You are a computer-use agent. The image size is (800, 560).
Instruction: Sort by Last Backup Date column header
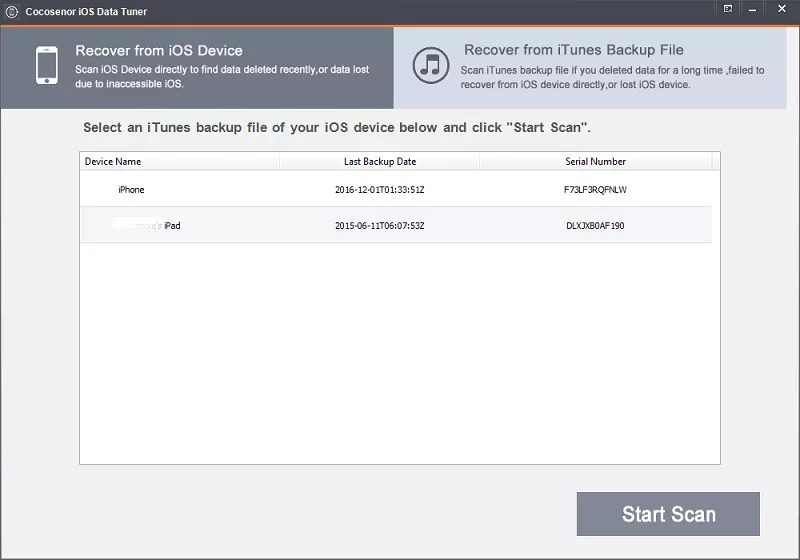[x=380, y=161]
